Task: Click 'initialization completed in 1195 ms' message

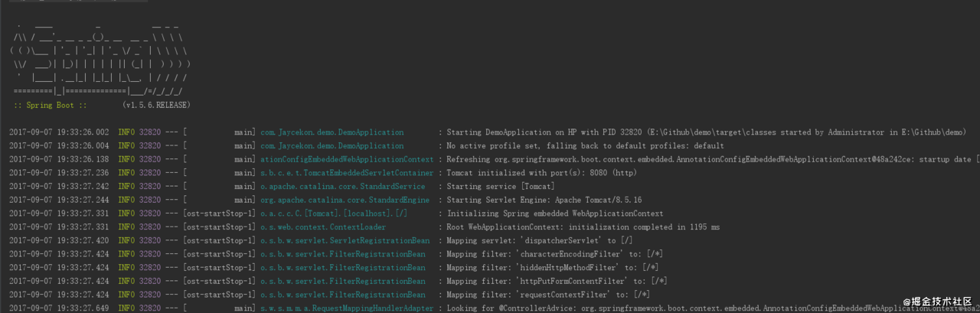Action: point(583,227)
